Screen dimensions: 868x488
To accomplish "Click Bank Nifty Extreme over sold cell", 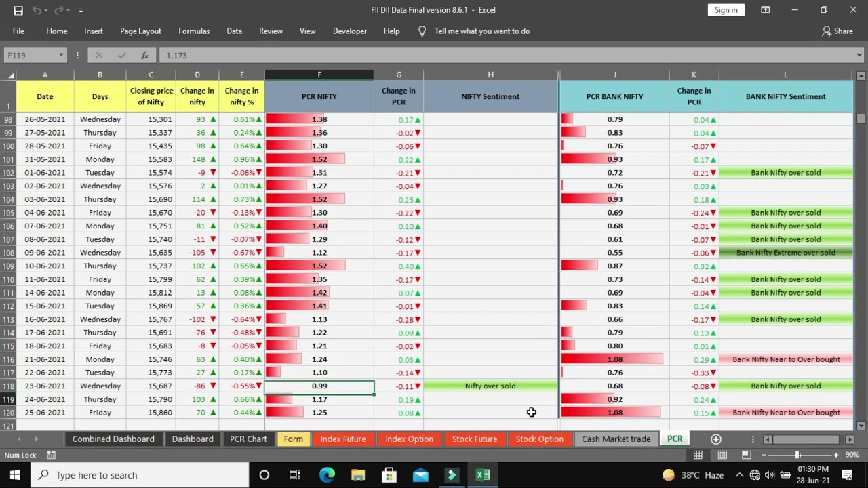I will [786, 253].
